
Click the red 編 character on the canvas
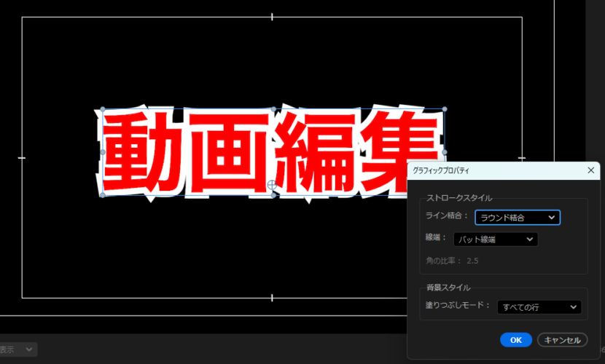[319, 152]
